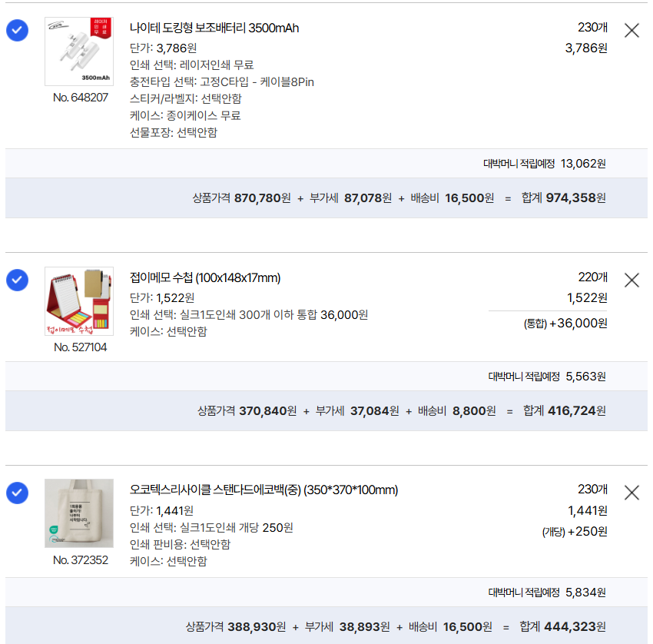Uncheck the 스탠다드에코백 item checkbox
653x644 pixels.
click(x=17, y=493)
